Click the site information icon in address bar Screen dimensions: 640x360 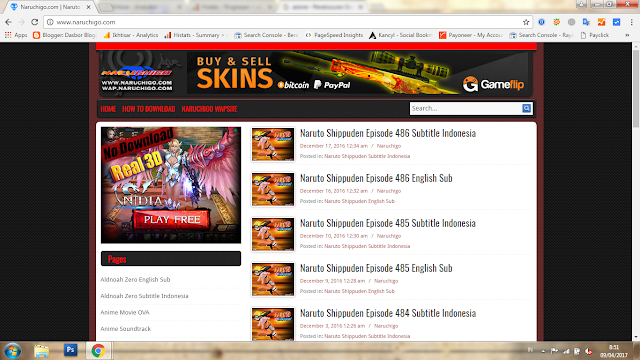point(50,22)
